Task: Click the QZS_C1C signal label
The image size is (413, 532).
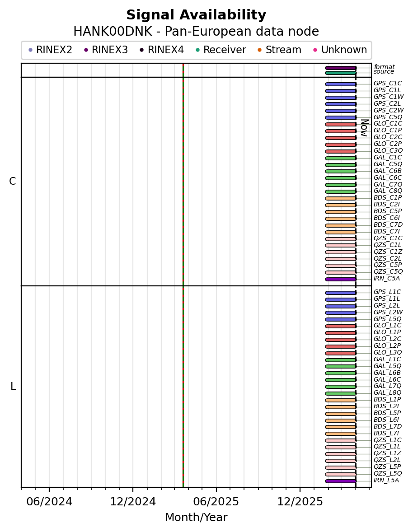Action: (387, 238)
